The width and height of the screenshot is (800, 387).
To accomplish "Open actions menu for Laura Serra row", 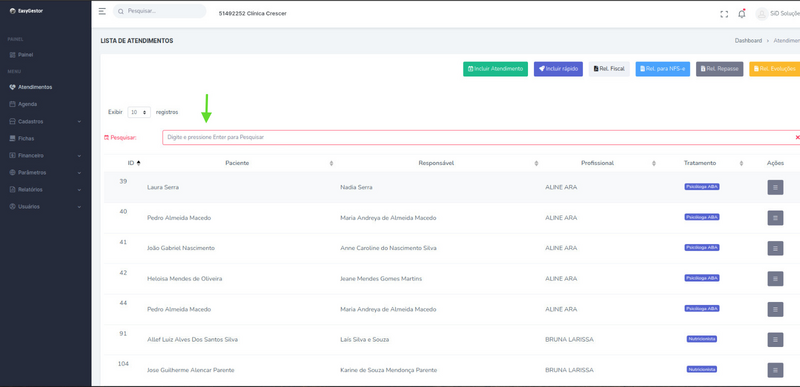I will [x=775, y=187].
